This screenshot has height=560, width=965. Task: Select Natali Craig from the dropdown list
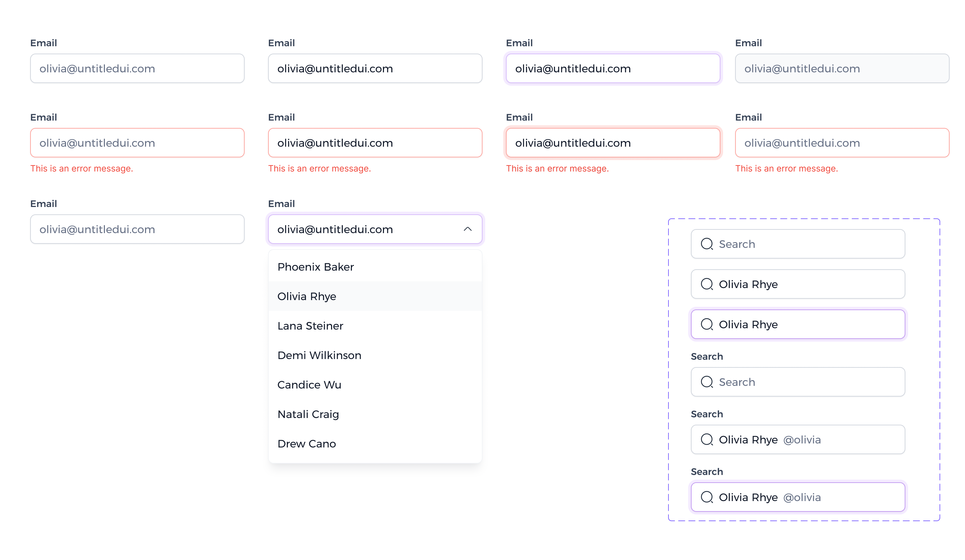375,414
